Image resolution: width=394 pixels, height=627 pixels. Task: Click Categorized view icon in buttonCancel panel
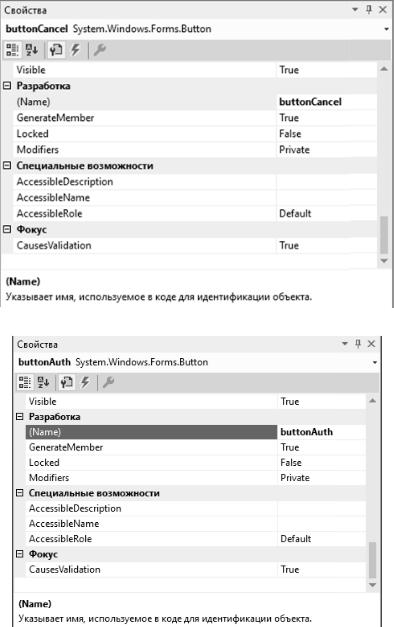tap(12, 50)
